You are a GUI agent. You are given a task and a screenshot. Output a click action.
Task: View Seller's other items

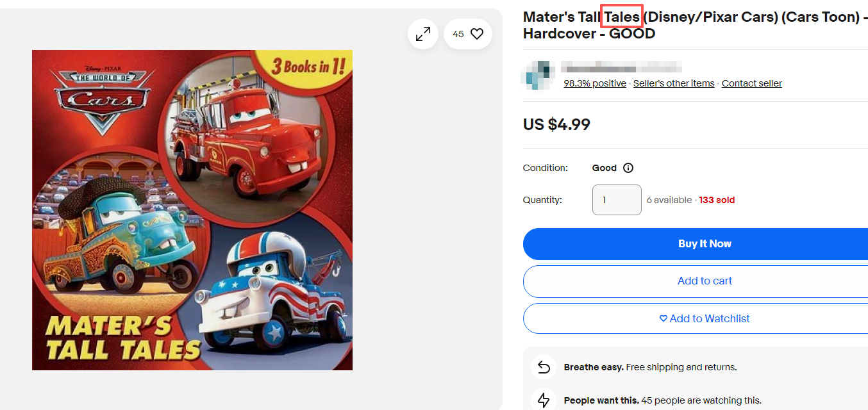pyautogui.click(x=674, y=83)
